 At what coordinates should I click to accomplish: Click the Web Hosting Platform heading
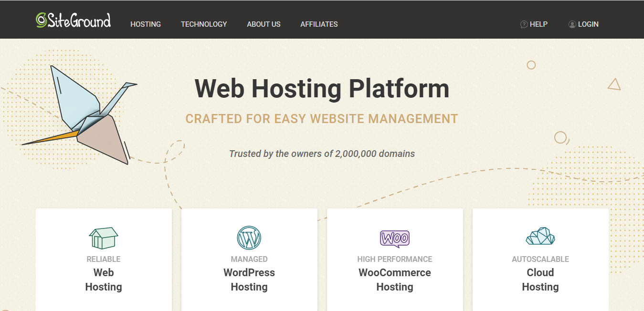coord(322,88)
